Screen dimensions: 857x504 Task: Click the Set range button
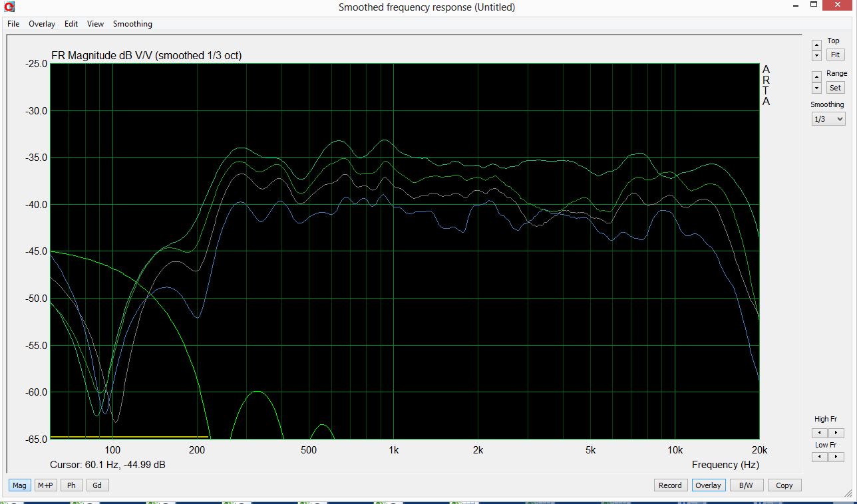coord(834,88)
